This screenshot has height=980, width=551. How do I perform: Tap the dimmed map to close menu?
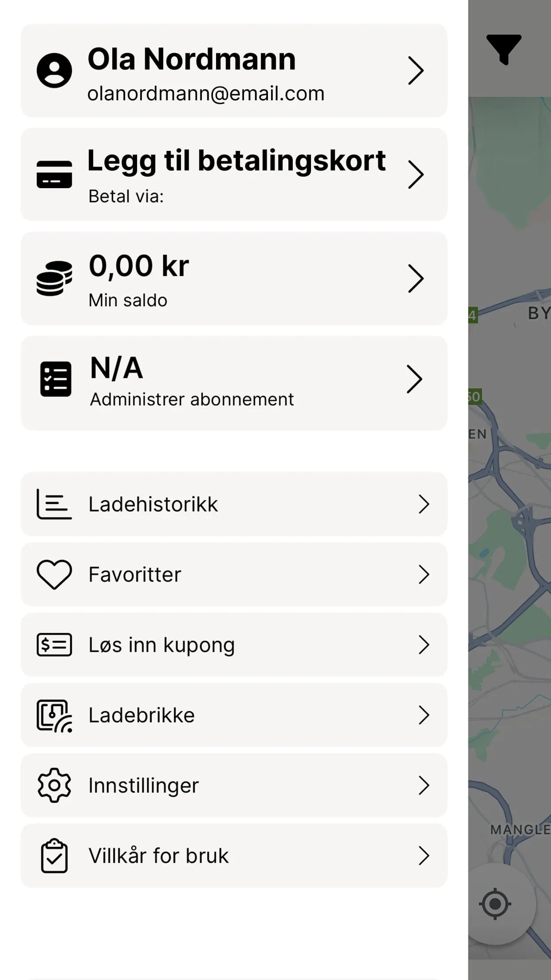coord(510,533)
